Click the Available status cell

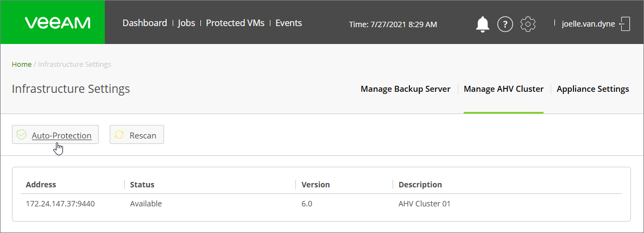click(x=146, y=204)
